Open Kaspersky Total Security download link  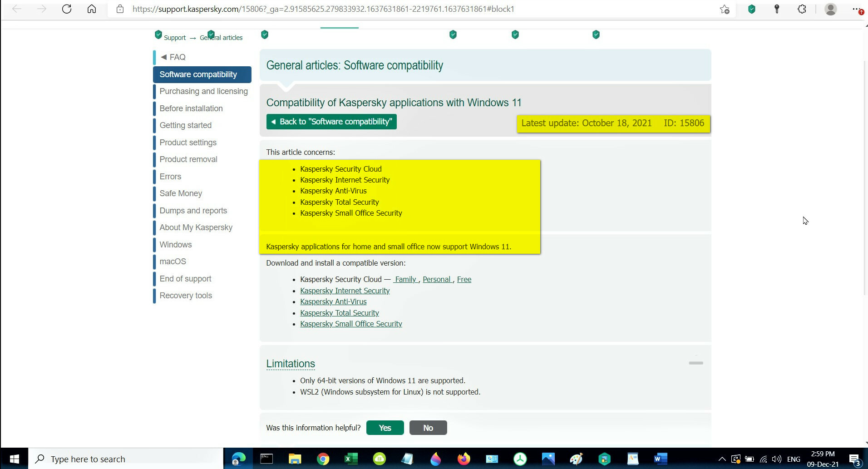click(x=339, y=313)
